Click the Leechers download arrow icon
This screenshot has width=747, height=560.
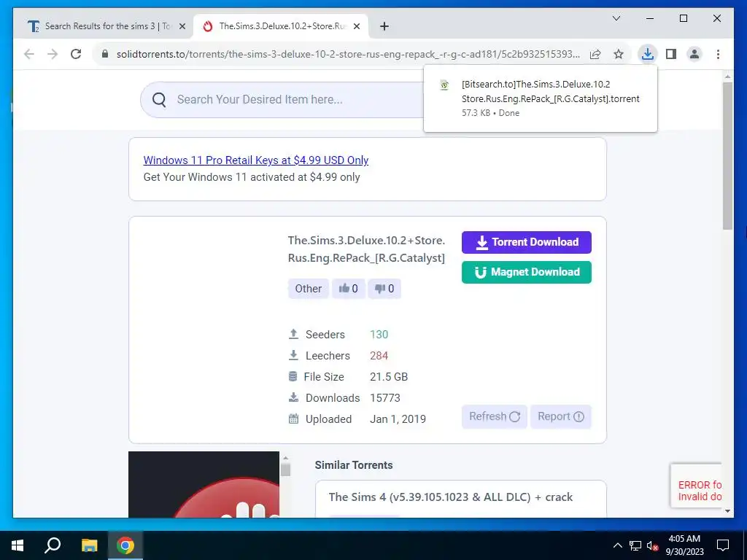coord(293,355)
